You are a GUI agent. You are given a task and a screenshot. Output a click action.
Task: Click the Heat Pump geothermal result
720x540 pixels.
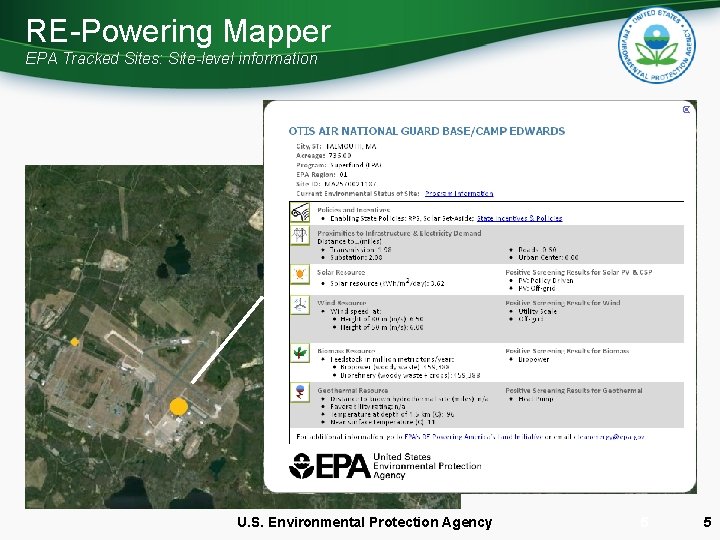(536, 399)
